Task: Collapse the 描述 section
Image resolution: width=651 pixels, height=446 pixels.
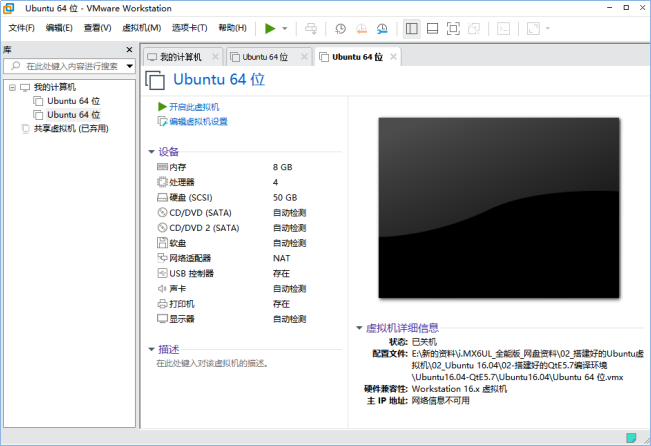Action: tap(152, 349)
